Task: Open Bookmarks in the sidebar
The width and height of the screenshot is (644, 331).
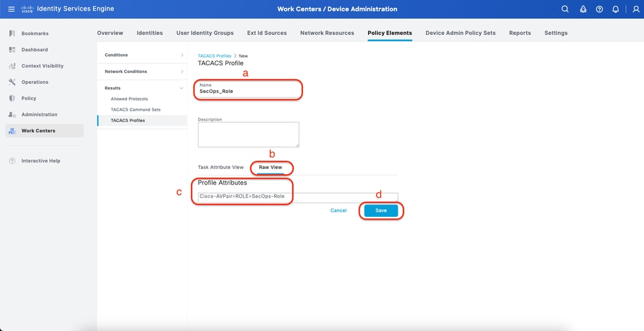Action: pos(35,34)
